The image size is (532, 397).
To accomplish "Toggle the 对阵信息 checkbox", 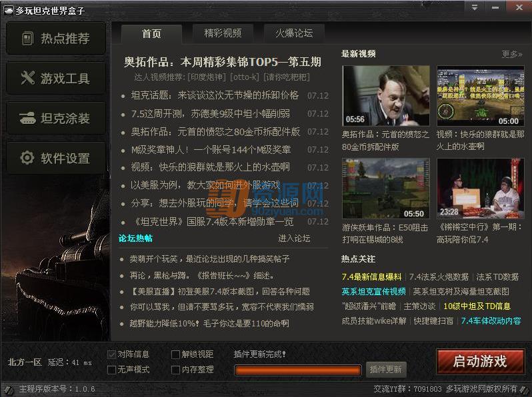I will (x=111, y=354).
